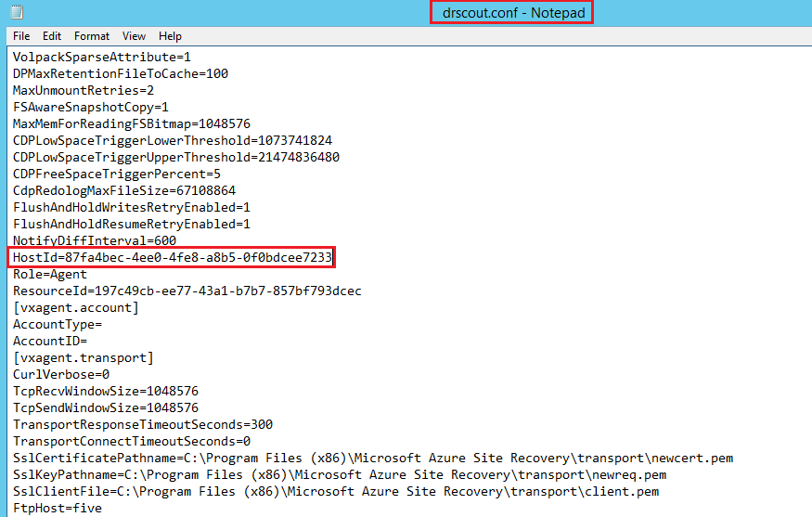Click the ResourceId line
Viewport: 812px width, 517px height.
click(187, 291)
